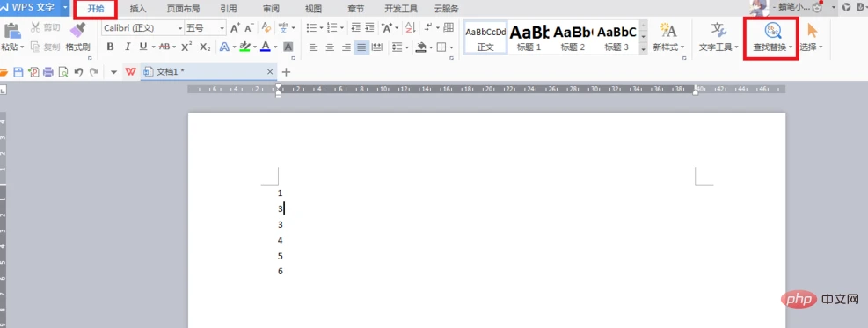Toggle Bold formatting
The height and width of the screenshot is (328, 868).
[x=110, y=47]
